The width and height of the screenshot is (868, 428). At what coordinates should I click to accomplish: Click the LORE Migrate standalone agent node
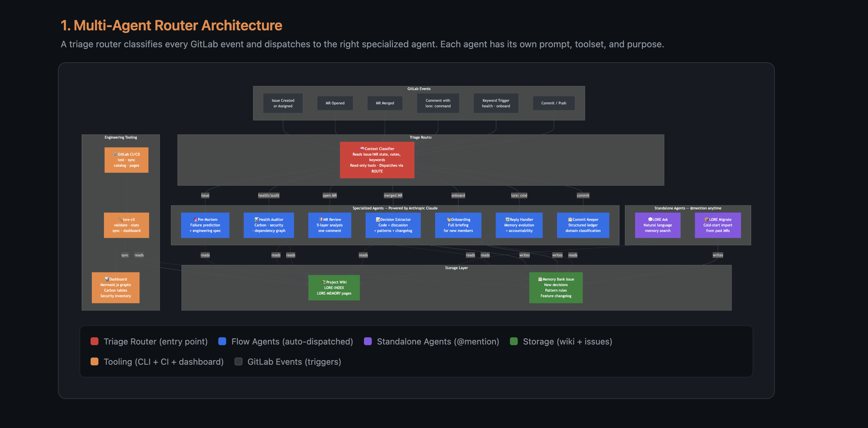(x=717, y=225)
